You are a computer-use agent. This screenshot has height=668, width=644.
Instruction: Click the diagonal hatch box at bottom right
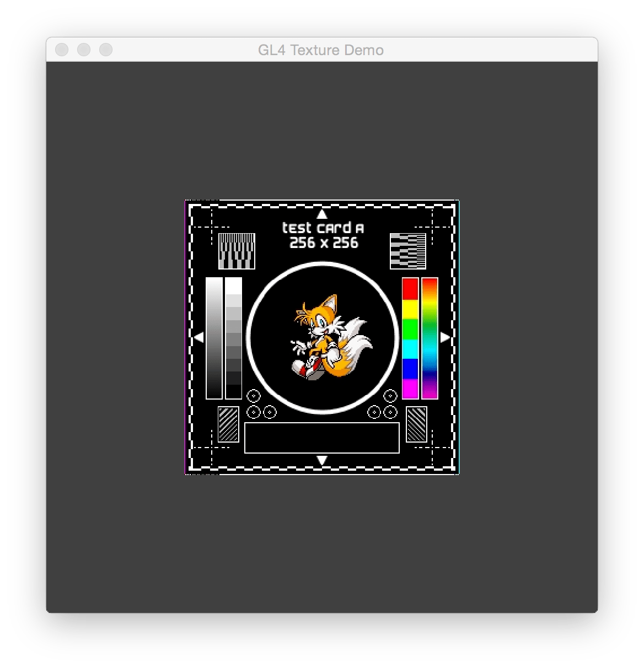pos(416,424)
